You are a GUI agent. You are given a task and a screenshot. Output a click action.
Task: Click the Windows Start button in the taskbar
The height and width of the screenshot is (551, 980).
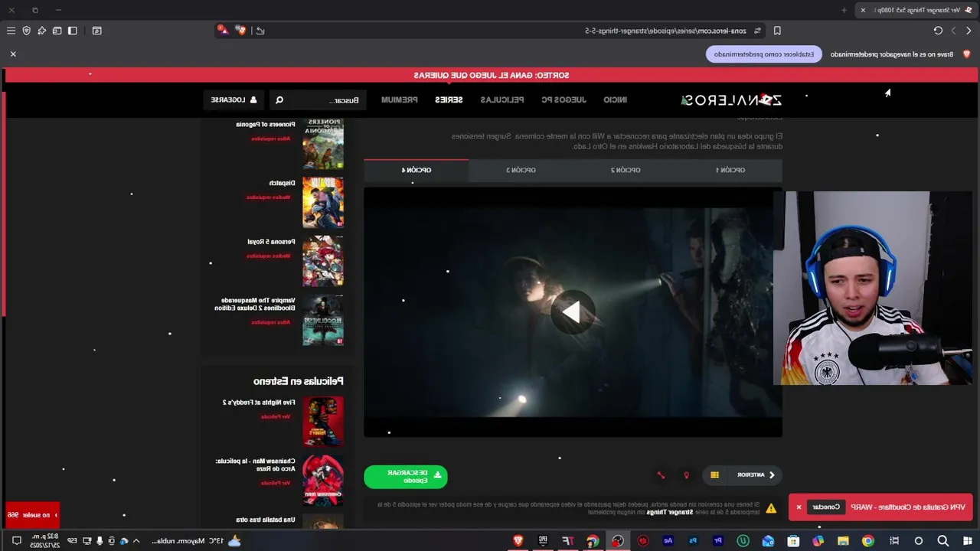click(x=968, y=541)
